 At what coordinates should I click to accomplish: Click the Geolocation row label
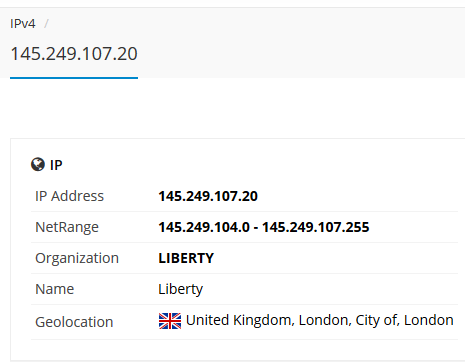[74, 322]
